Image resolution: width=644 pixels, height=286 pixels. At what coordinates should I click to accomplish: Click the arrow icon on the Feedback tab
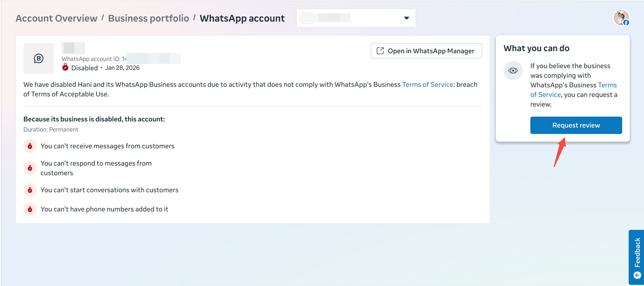pos(637,275)
